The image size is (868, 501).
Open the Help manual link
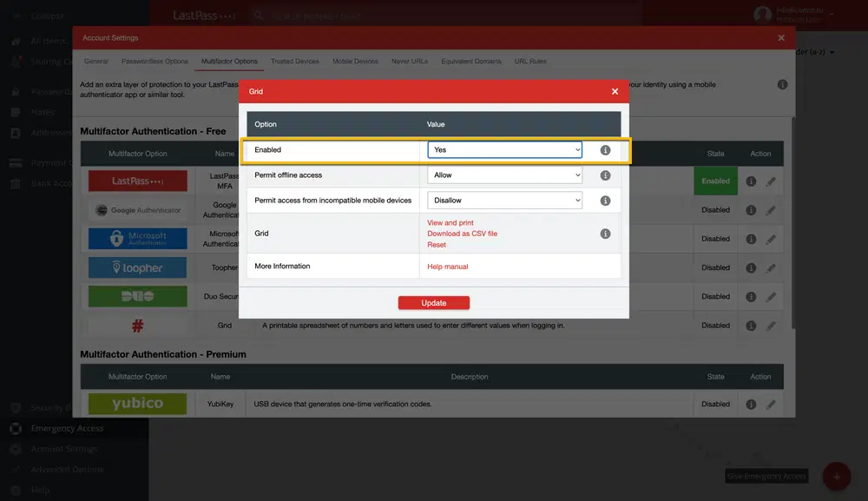[x=447, y=267]
